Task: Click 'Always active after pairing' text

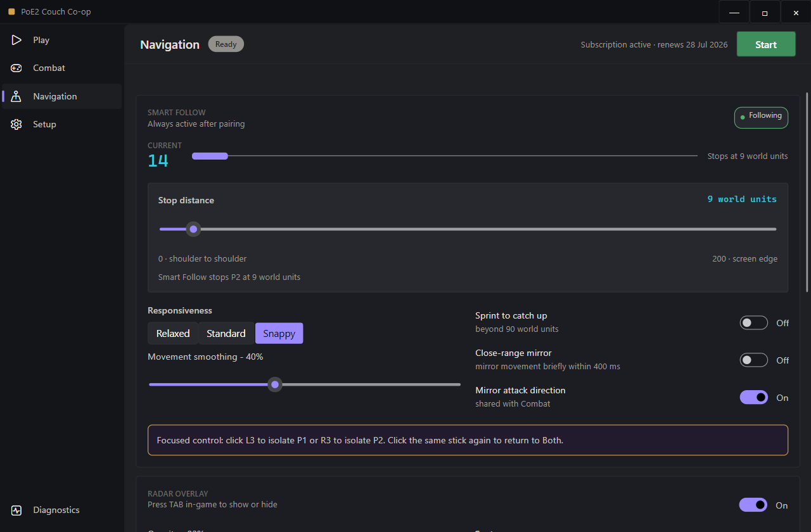Action: (196, 124)
